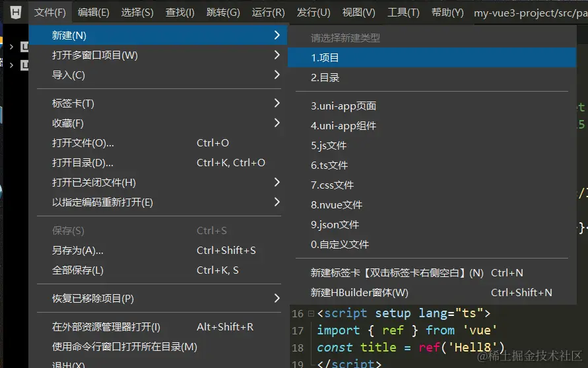Viewport: 588px width, 368px height.
Task: Expand first project tree arrow in sidebar
Action: (12, 47)
